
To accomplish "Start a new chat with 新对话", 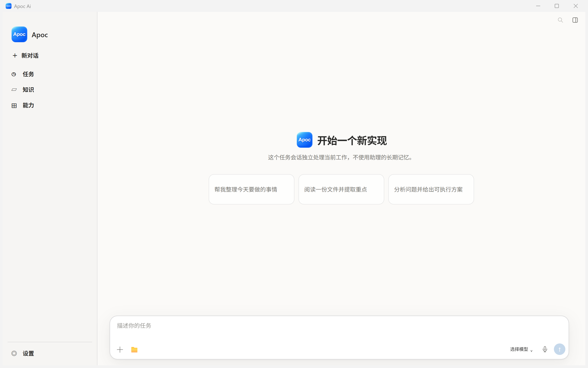I will pos(26,55).
